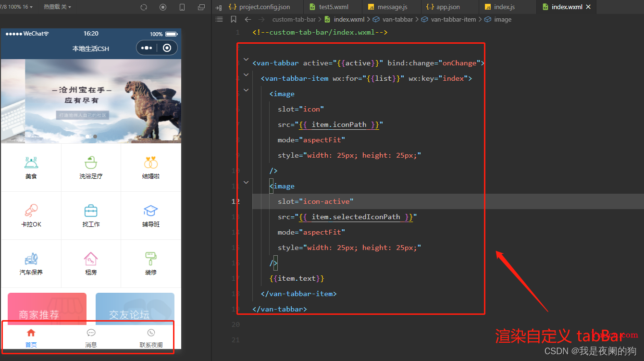Click the custom-tab-bar/index.wxml comment line
Screen dimensions: 644x361
(320, 32)
